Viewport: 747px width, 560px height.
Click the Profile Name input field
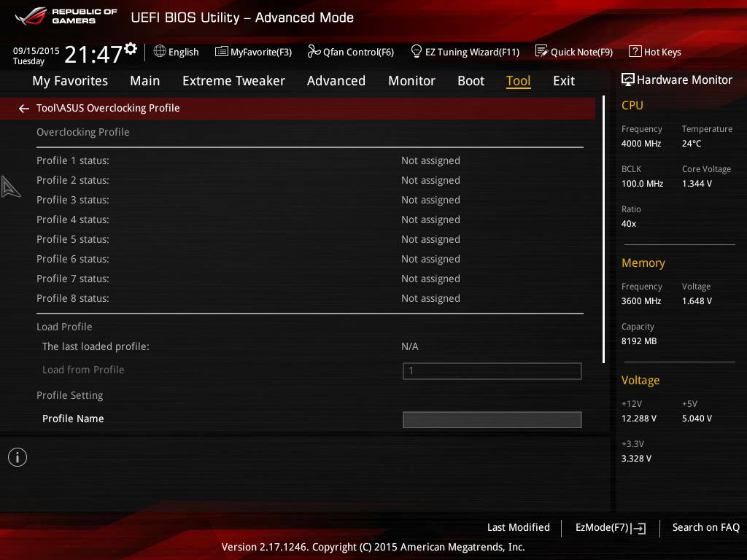pos(492,419)
